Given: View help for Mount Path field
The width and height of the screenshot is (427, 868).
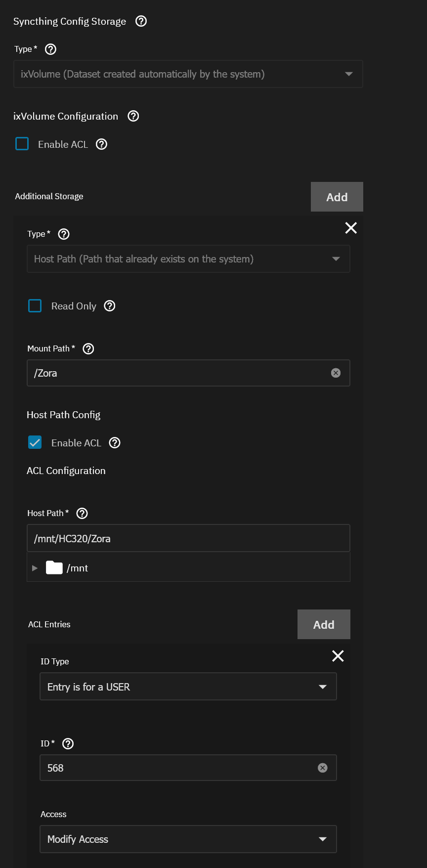Looking at the screenshot, I should tap(88, 348).
